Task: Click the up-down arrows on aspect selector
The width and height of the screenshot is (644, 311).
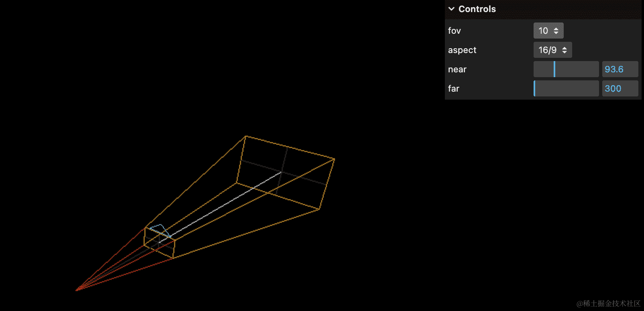Action: pyautogui.click(x=565, y=50)
